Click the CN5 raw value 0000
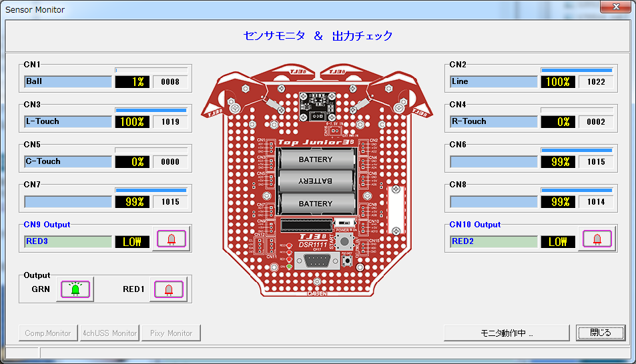 [170, 162]
